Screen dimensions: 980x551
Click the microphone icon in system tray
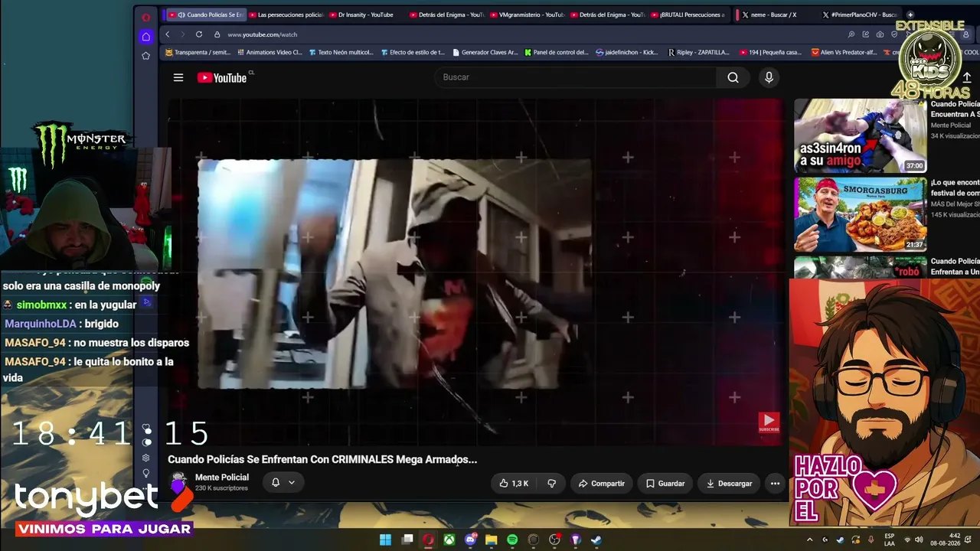(871, 540)
